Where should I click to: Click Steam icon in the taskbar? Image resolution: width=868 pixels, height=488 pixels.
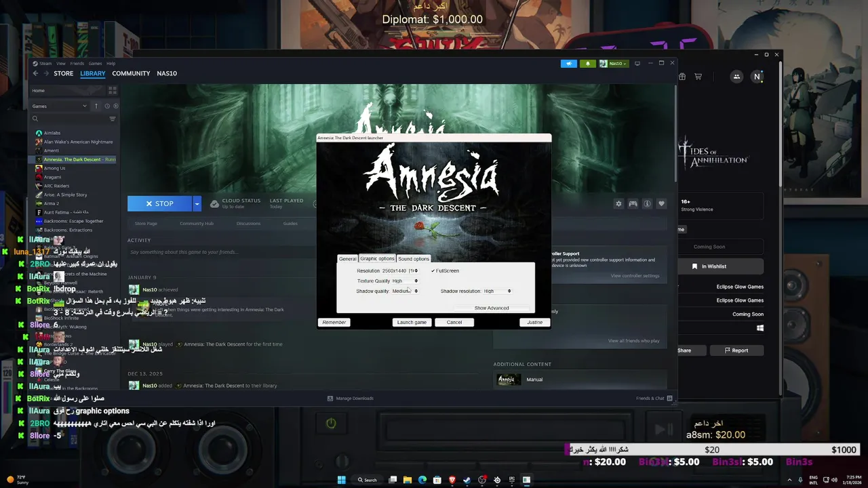467,480
